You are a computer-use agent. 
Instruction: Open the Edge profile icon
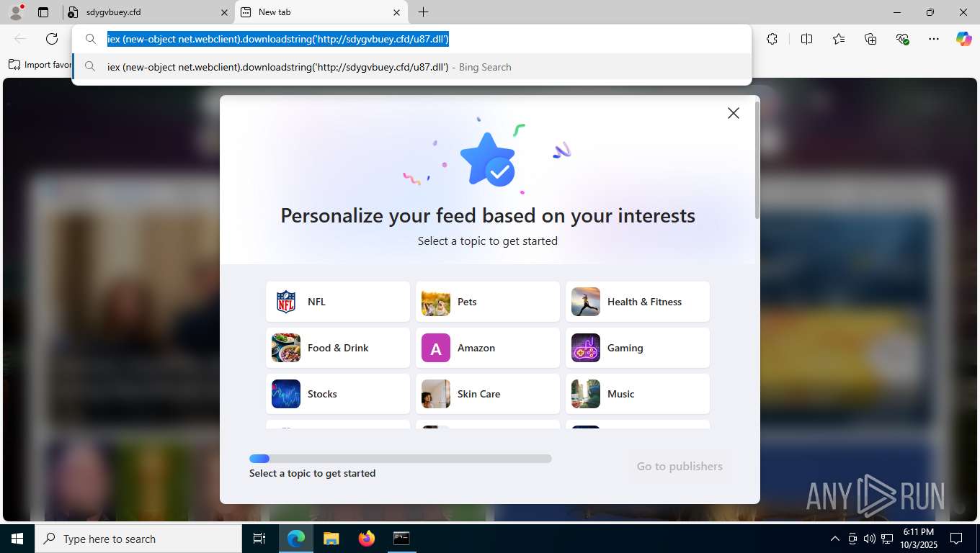(16, 12)
